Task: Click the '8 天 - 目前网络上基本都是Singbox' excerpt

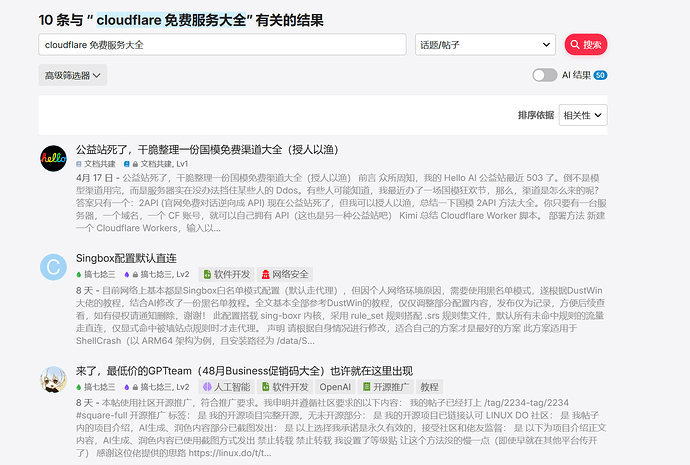Action: pos(341,315)
